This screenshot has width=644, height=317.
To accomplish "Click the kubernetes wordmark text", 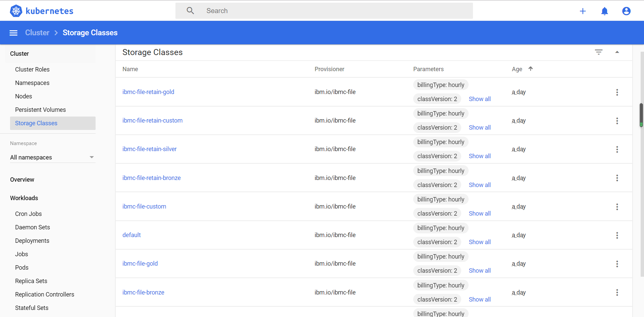I will [x=49, y=11].
